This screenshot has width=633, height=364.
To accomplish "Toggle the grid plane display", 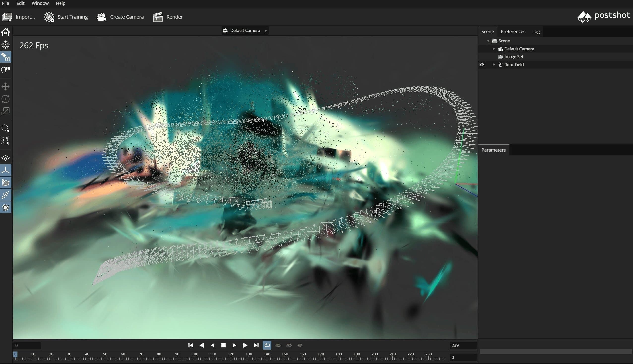I will pyautogui.click(x=5, y=158).
